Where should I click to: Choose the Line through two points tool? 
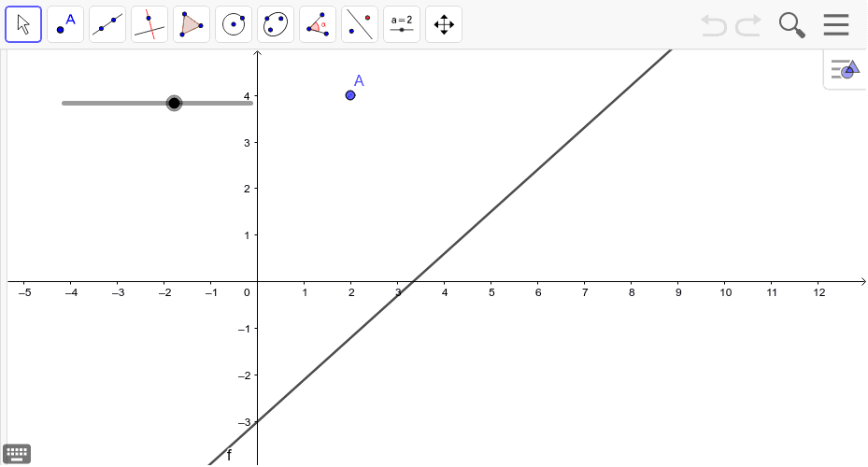(x=107, y=24)
